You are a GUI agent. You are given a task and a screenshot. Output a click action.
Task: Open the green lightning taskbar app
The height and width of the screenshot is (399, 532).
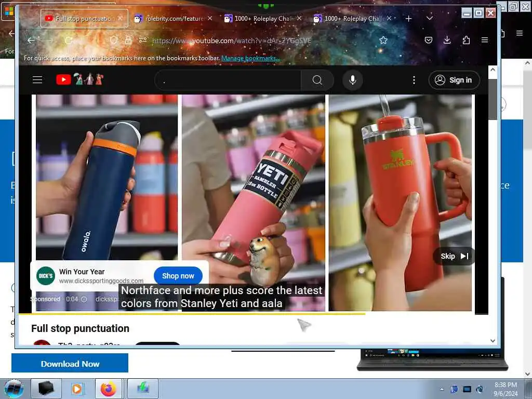143,389
